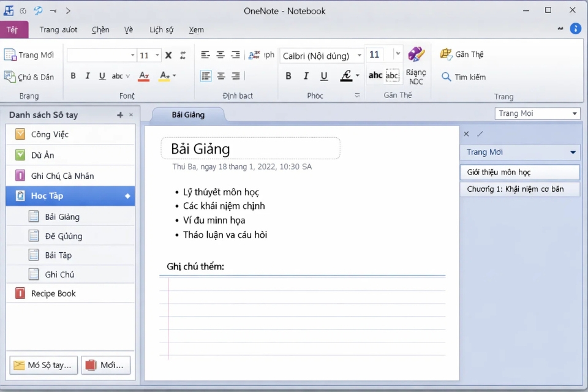
Task: Select the Học Tập notebook color block
Action: 20,196
